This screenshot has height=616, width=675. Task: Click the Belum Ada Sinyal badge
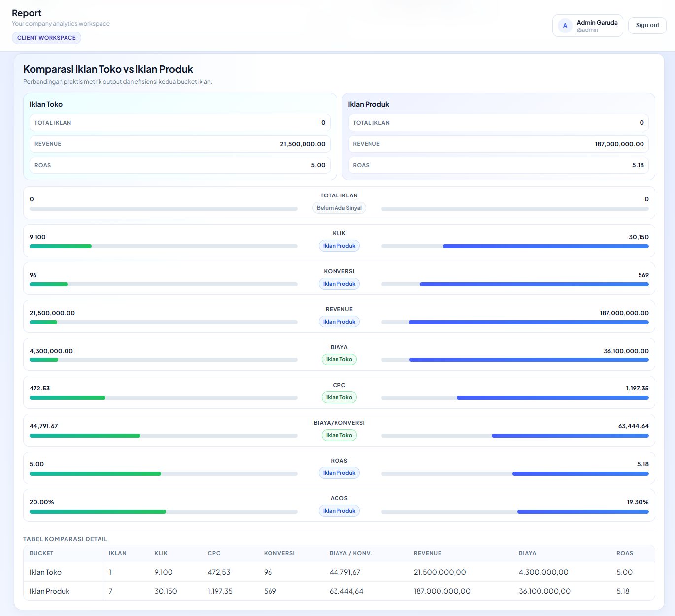click(339, 208)
